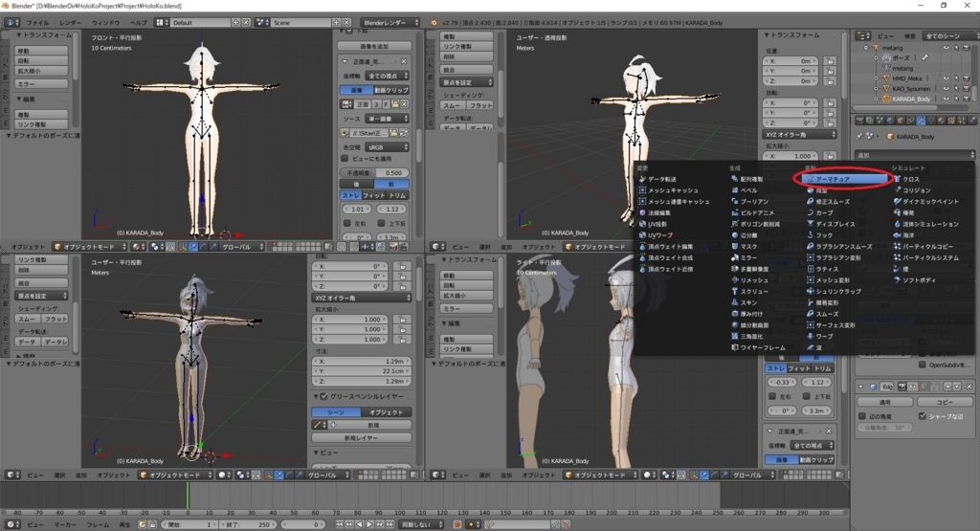Toggle the timeline record keyframe red button
This screenshot has width=980, height=531.
[457, 524]
